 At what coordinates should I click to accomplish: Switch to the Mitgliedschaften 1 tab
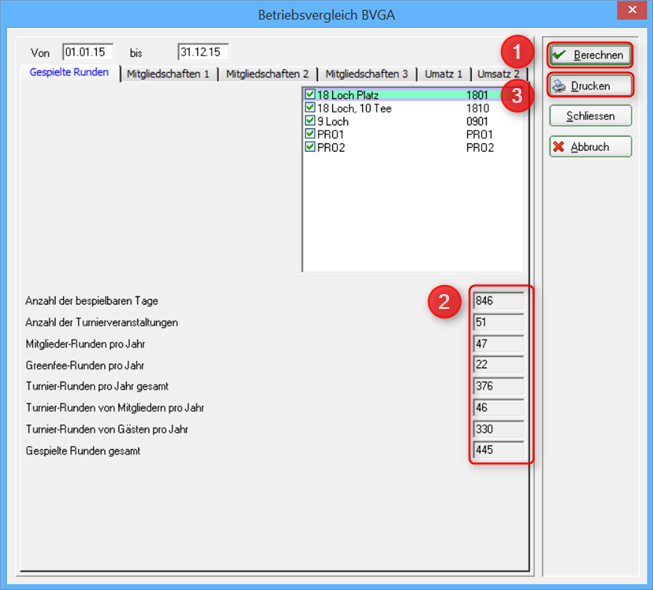point(168,74)
